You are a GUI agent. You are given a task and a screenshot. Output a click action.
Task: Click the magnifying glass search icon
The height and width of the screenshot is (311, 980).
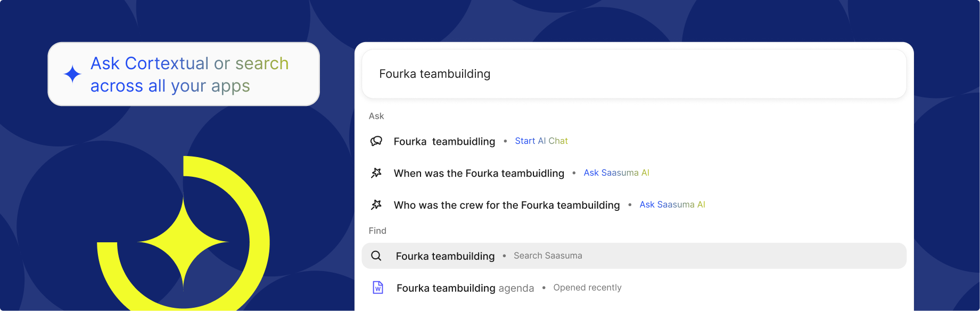376,256
